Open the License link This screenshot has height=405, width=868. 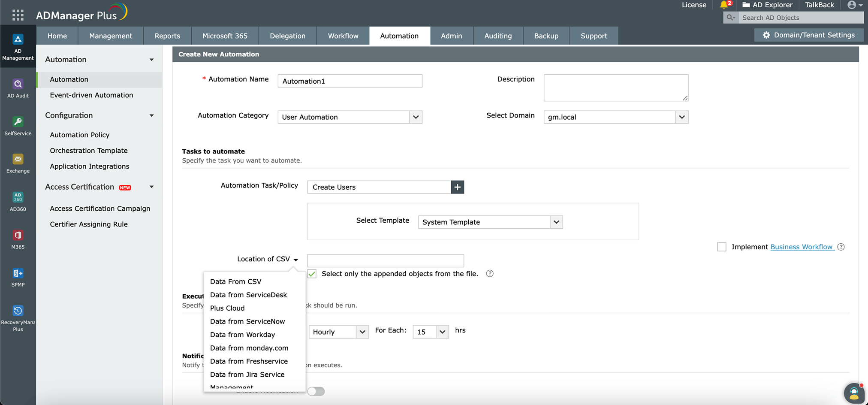tap(694, 5)
